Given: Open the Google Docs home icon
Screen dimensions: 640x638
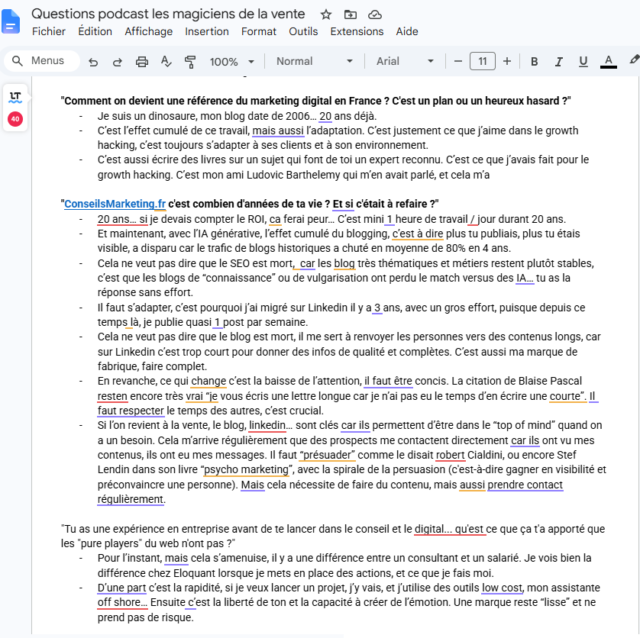Looking at the screenshot, I should coord(10,21).
